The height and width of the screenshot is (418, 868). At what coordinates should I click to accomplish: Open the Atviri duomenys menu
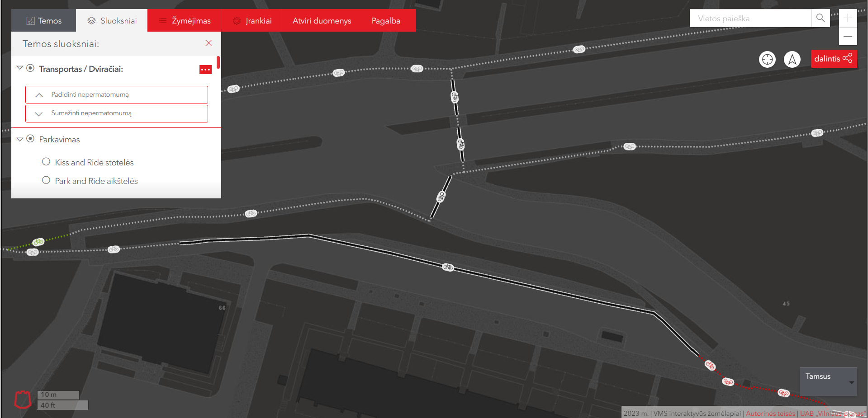[x=322, y=21]
